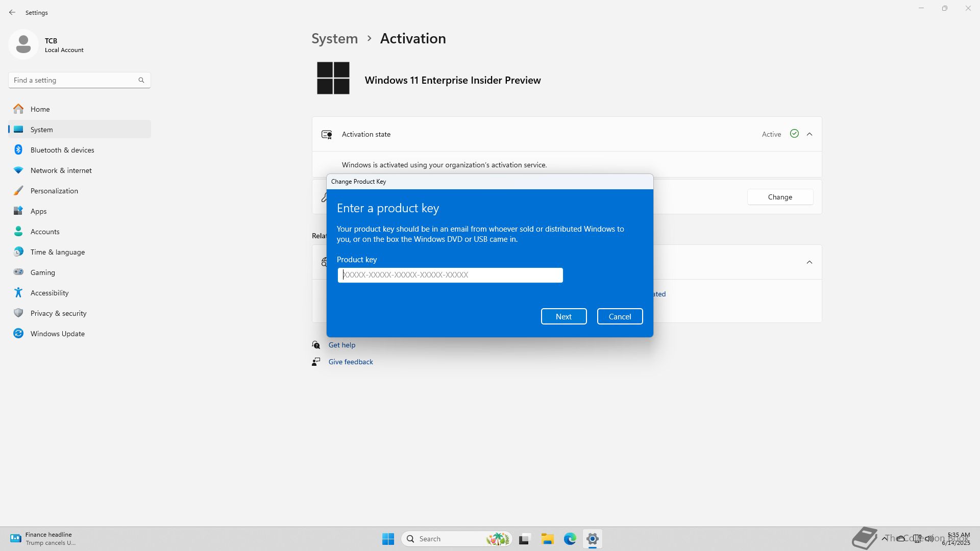Cancel the Change Product Key dialog
This screenshot has height=551, width=980.
click(x=620, y=316)
